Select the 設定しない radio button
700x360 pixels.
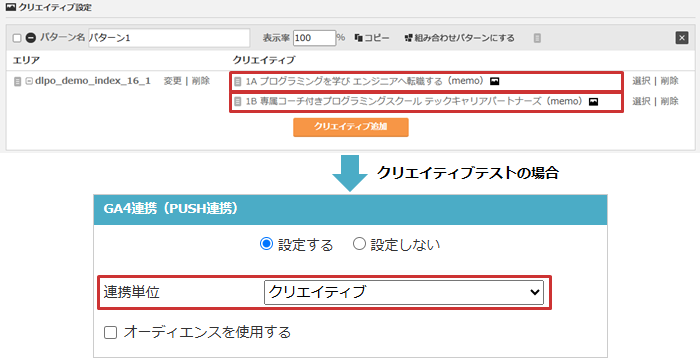tap(359, 244)
